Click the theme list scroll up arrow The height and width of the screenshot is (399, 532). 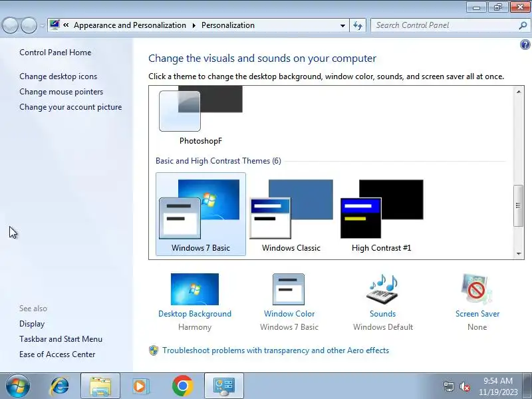click(x=519, y=92)
